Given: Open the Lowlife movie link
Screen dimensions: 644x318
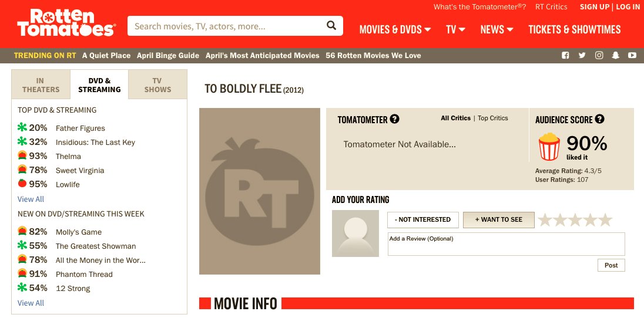Looking at the screenshot, I should 68,184.
